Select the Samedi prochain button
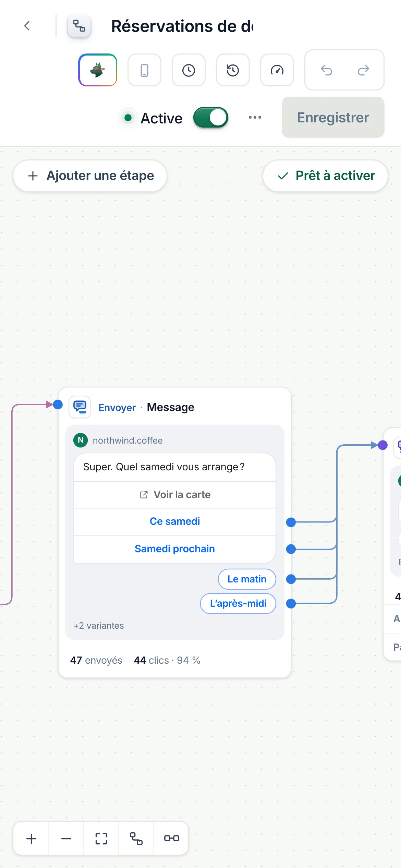Screen dimensions: 401x868 [175, 549]
